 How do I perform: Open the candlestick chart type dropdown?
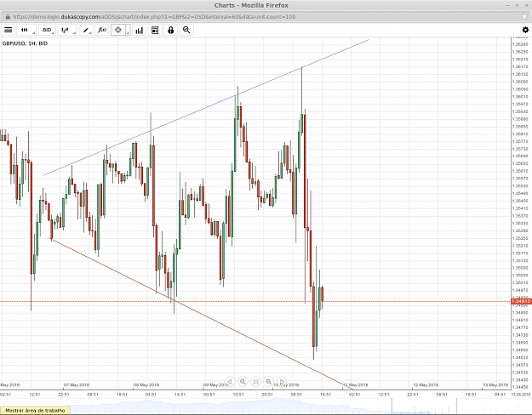click(x=66, y=30)
